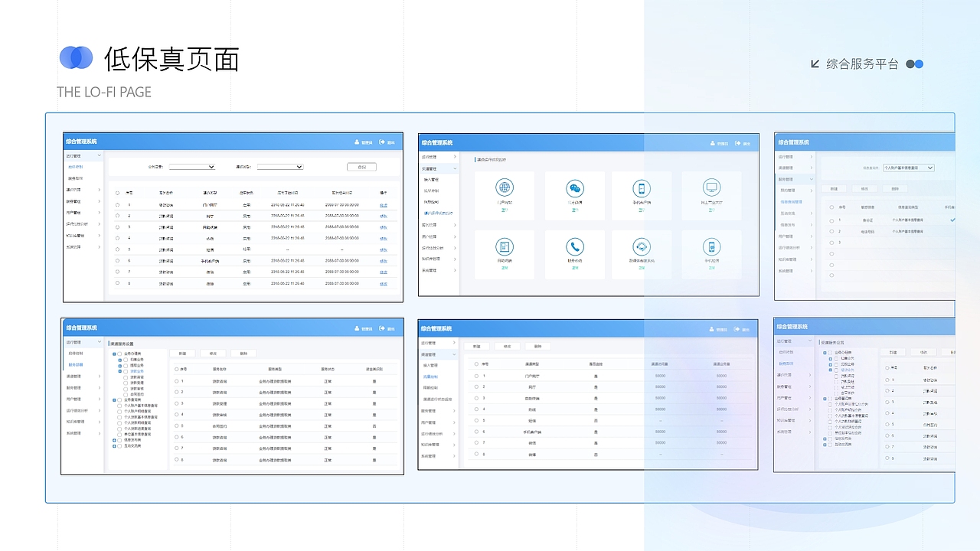Viewport: 980px width, 551px height.
Task: Click the admin user icon in the channel grid mockup header
Action: pos(713,142)
